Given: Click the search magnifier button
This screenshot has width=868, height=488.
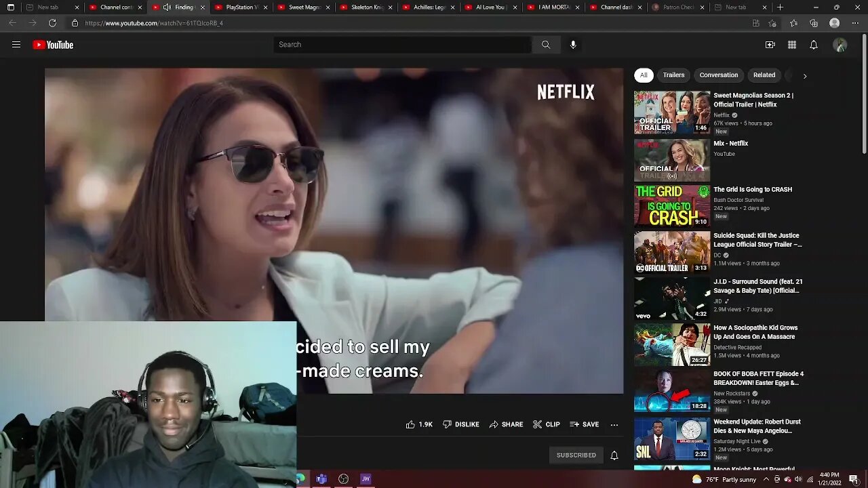Looking at the screenshot, I should [x=545, y=45].
